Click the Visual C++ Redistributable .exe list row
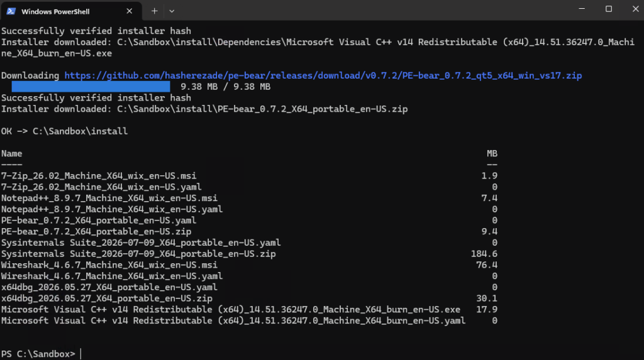The width and height of the screenshot is (644, 360). pyautogui.click(x=249, y=310)
